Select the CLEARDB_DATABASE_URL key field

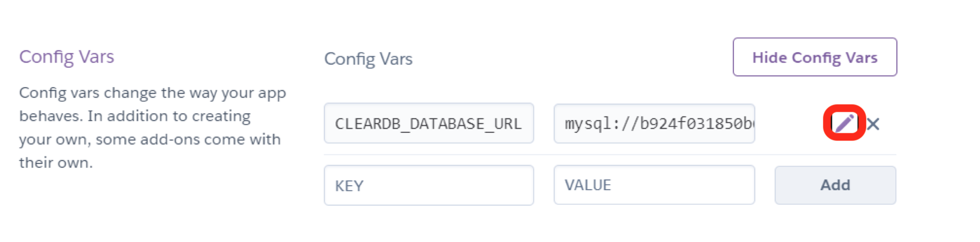(428, 124)
